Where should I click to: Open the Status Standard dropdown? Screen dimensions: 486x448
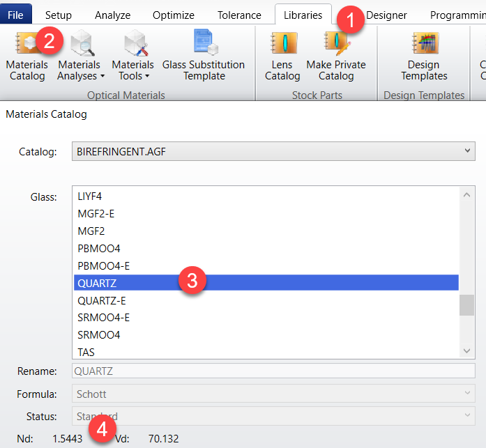coord(273,416)
